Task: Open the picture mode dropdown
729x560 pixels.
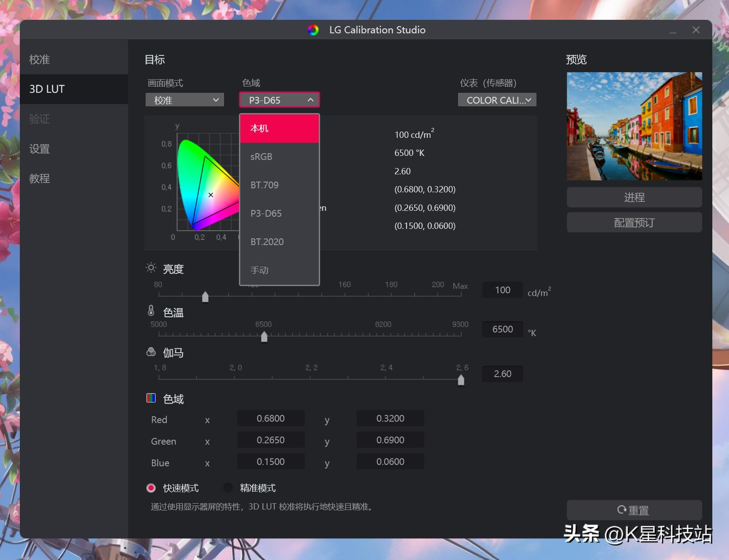Action: pyautogui.click(x=184, y=100)
